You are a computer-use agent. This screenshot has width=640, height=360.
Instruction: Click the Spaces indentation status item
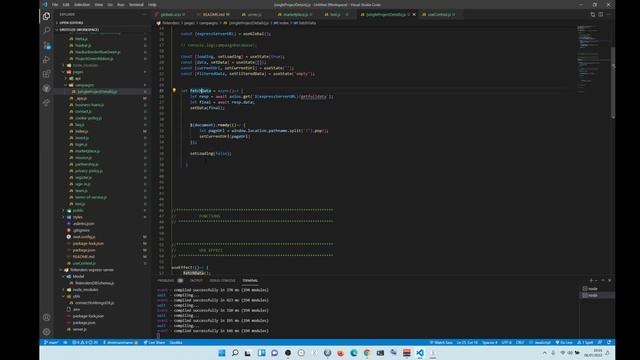pyautogui.click(x=490, y=342)
